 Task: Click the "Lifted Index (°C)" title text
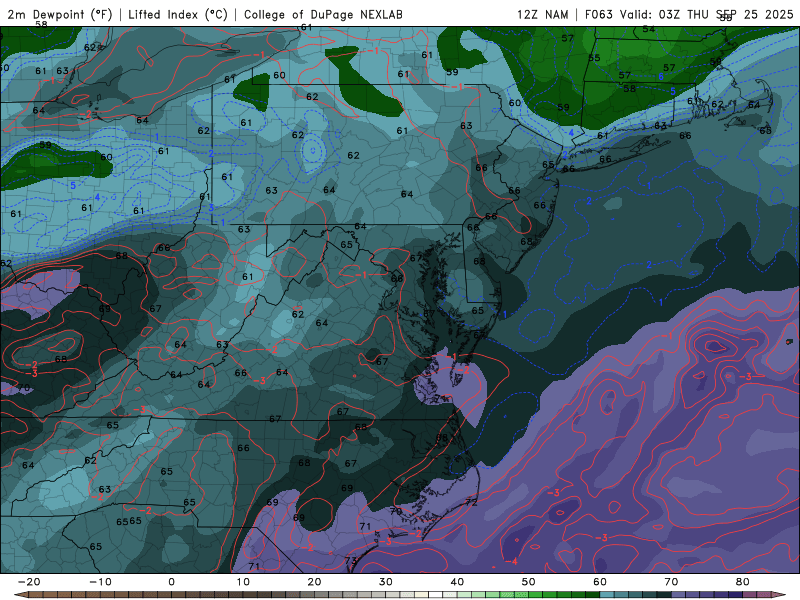point(178,14)
